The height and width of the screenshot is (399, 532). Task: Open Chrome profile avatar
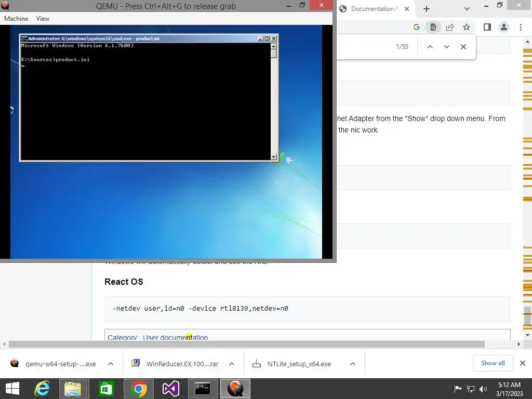click(x=504, y=27)
